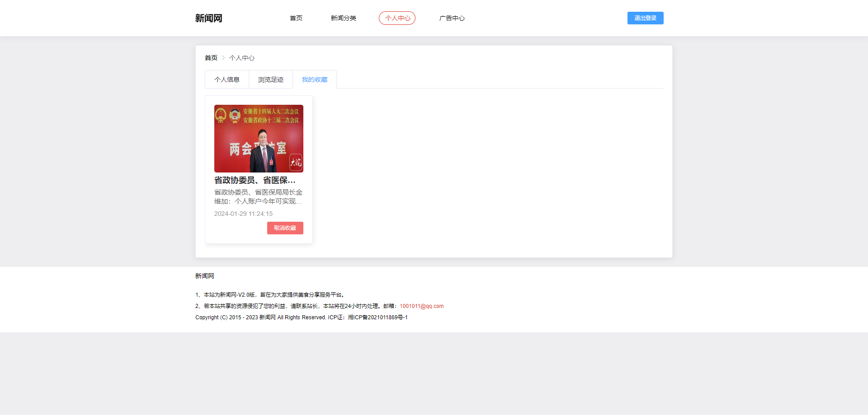Switch to the 个人信息 tab
868x415 pixels.
(x=227, y=79)
